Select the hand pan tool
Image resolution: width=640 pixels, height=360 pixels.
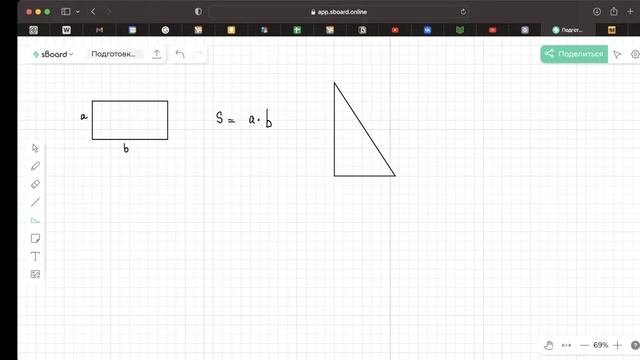[549, 345]
